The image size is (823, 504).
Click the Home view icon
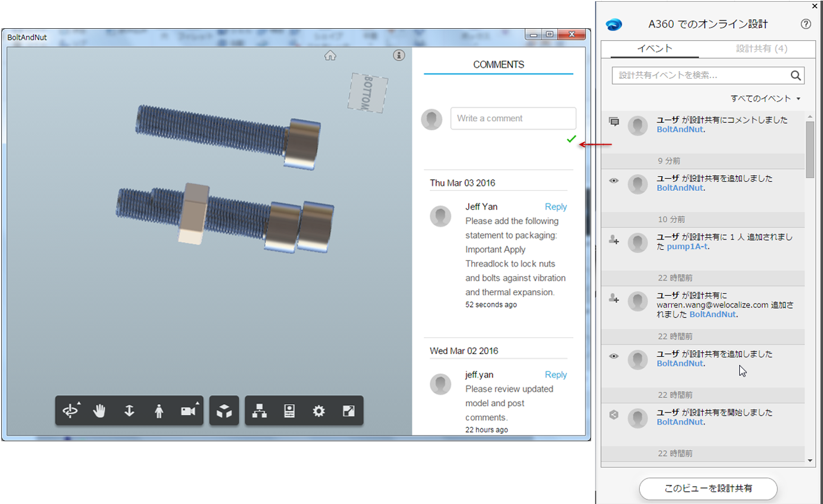tap(330, 56)
